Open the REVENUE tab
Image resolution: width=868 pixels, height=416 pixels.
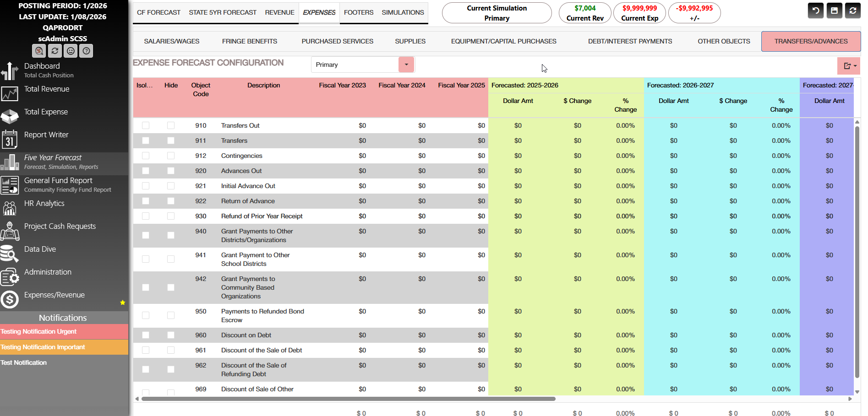click(279, 12)
